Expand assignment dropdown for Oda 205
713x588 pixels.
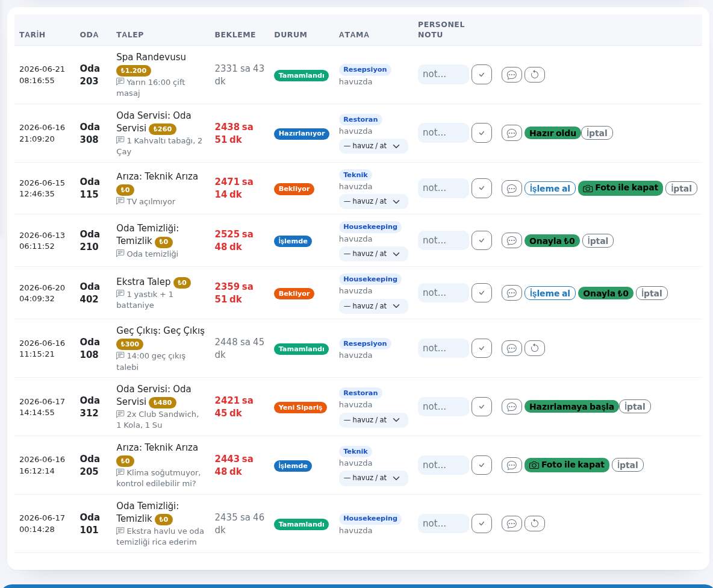373,478
